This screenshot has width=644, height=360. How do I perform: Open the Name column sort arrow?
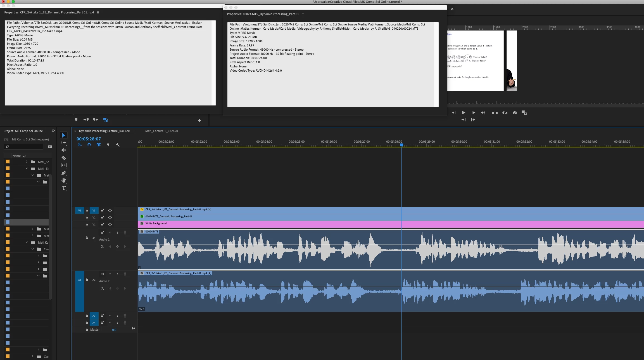point(24,156)
